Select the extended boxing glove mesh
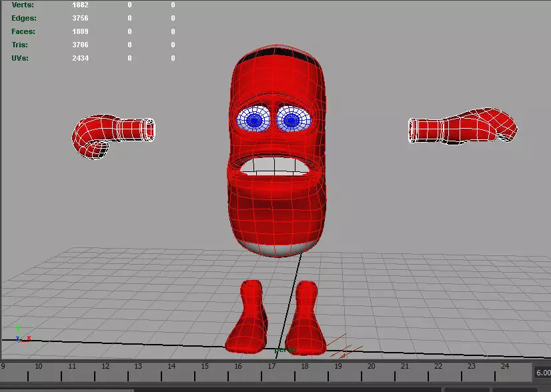Viewport: 551px width, 392px height. point(462,127)
